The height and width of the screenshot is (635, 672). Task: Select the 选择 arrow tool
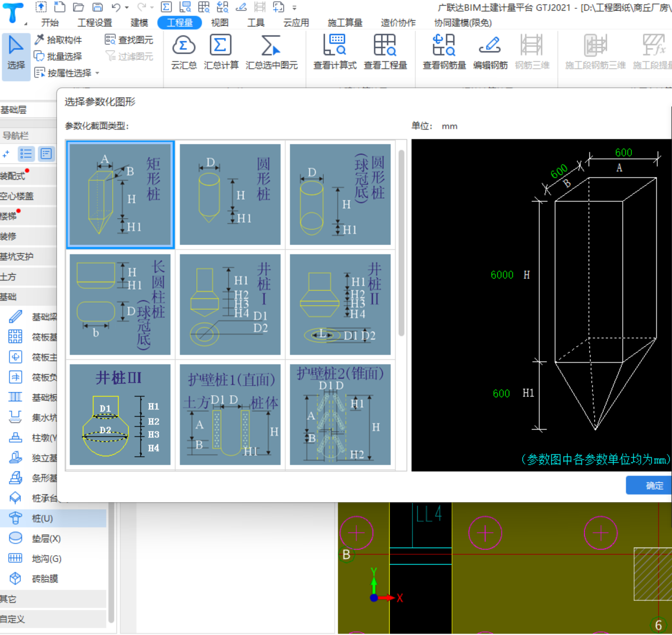16,56
